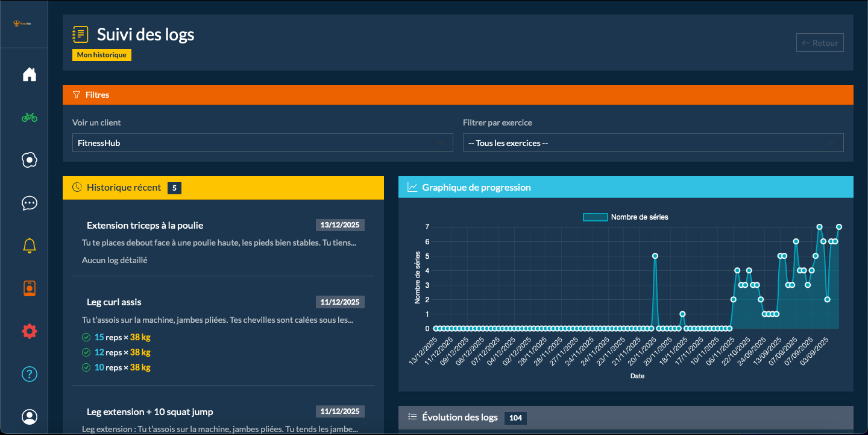Screen dimensions: 868x435
Task: Open the chat messages sidebar icon
Action: [x=30, y=203]
